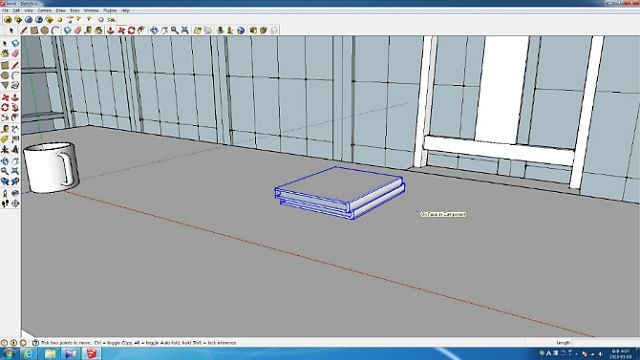Open the Windows Start menu
640x360 pixels.
[x=8, y=353]
